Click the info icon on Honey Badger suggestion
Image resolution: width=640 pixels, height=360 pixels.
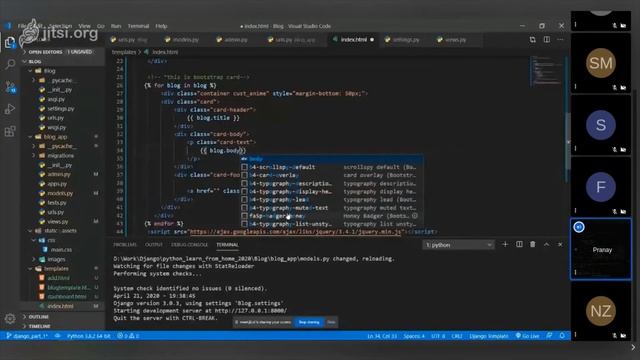point(415,216)
